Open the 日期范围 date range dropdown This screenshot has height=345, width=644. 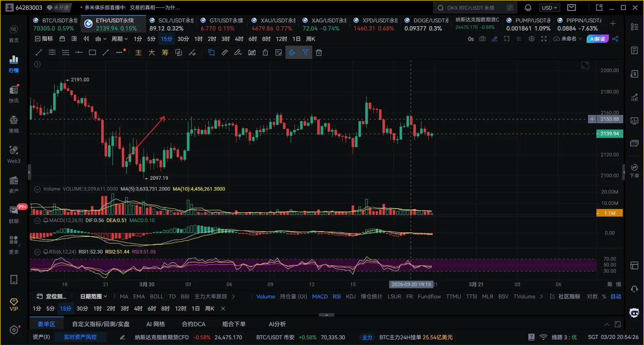[94, 296]
